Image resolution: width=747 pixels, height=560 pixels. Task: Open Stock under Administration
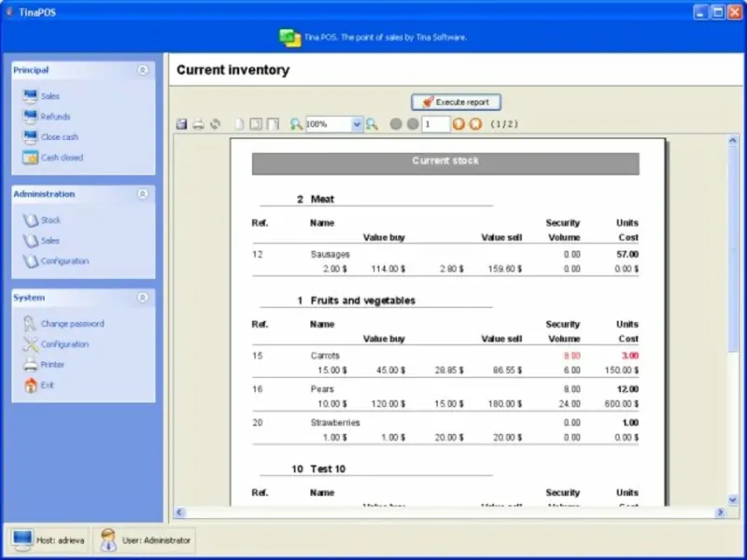point(50,220)
